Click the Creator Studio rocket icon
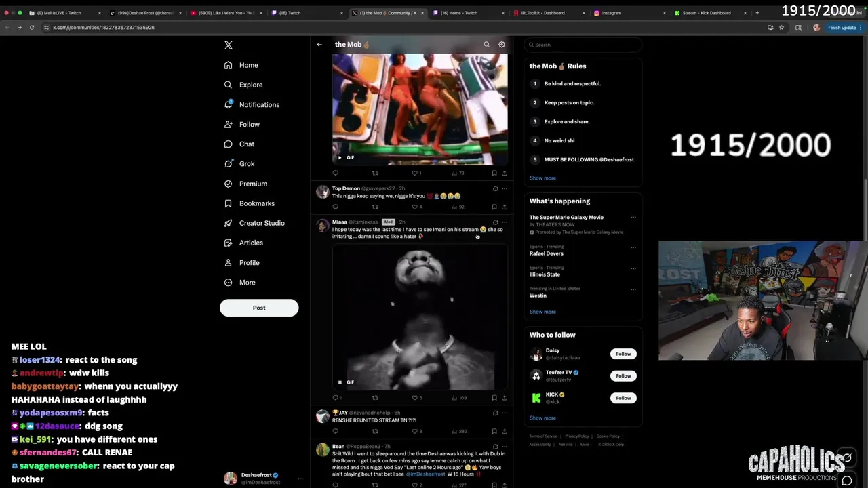 point(229,223)
